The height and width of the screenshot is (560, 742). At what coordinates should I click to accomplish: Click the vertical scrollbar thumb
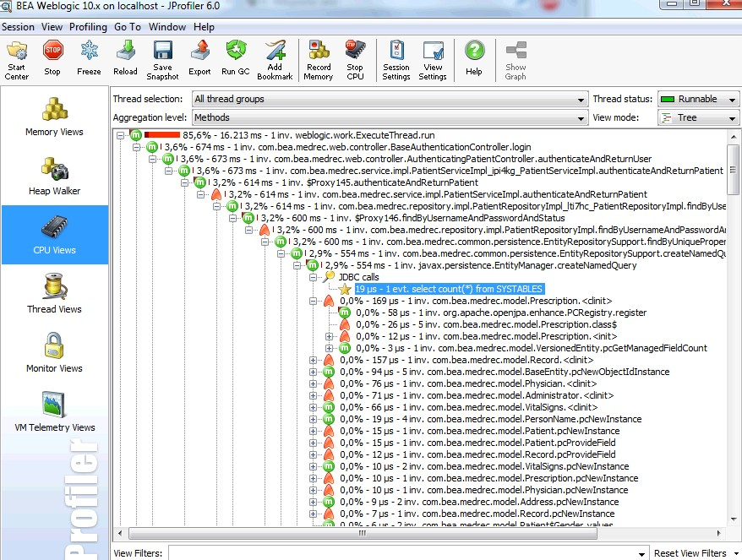pyautogui.click(x=733, y=169)
